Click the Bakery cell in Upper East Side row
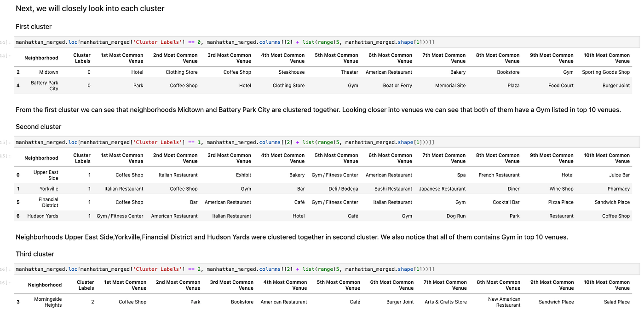Viewport: 644px width, 321px height. [297, 175]
